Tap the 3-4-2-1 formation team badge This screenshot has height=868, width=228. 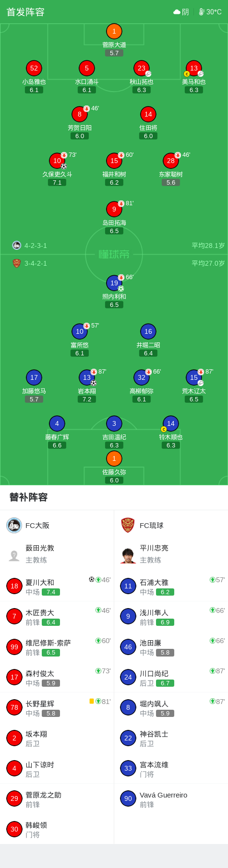click(x=17, y=263)
